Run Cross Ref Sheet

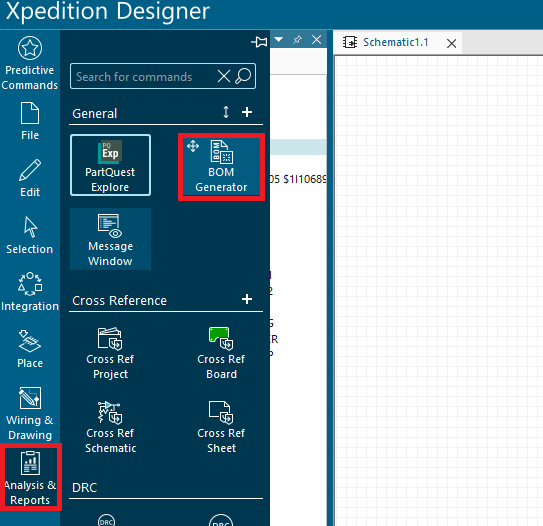(x=221, y=427)
